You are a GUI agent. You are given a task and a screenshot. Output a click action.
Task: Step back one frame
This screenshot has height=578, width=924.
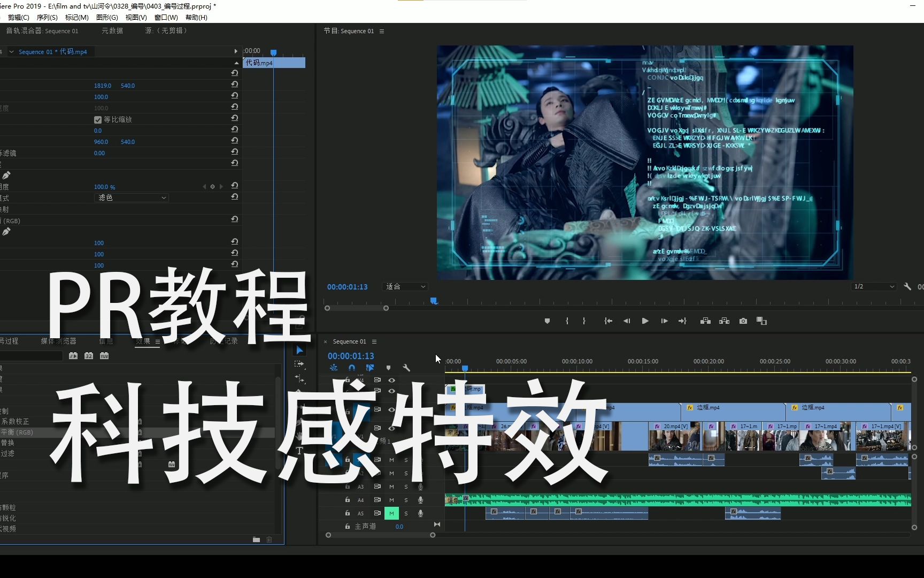click(x=627, y=321)
